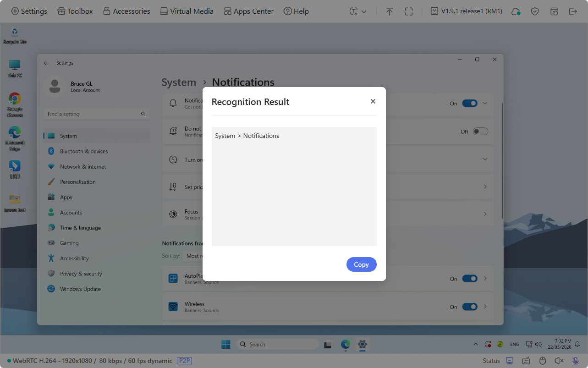Open the Virtual Media menu
Viewport: 588px width, 368px height.
point(187,11)
